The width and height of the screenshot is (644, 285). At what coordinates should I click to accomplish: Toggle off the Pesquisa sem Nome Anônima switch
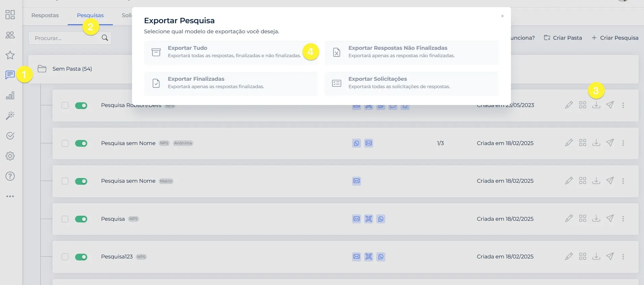81,143
